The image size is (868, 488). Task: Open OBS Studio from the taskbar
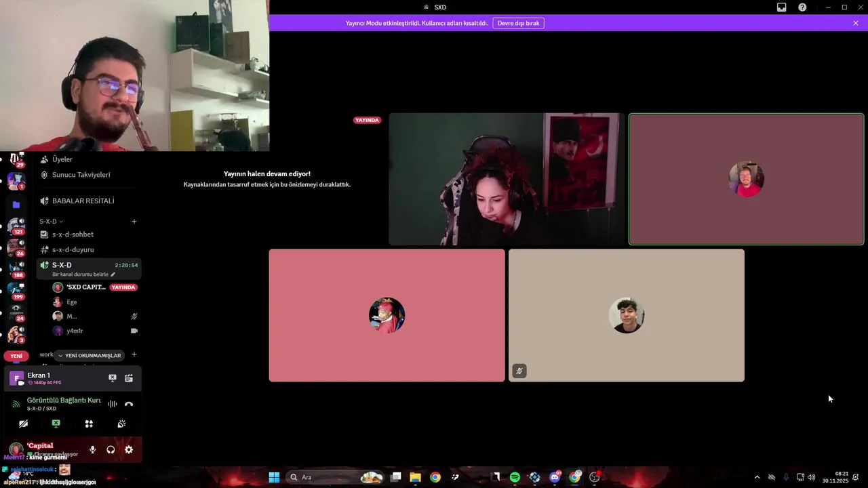coord(595,477)
